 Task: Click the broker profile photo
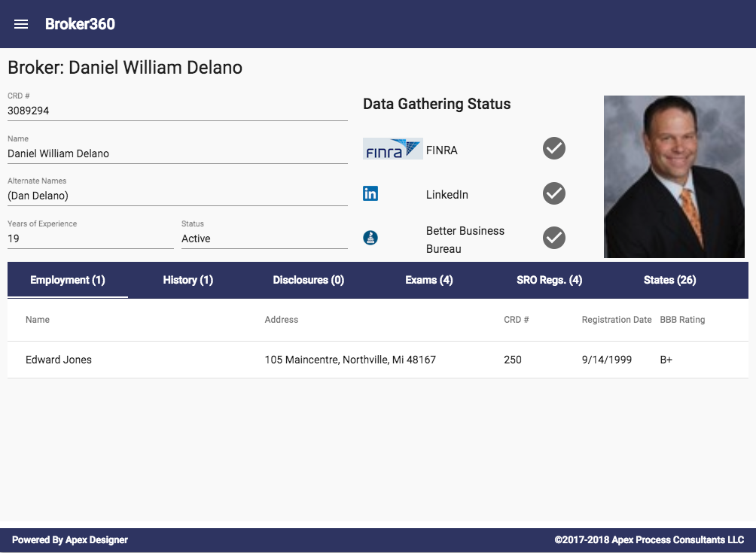point(674,177)
